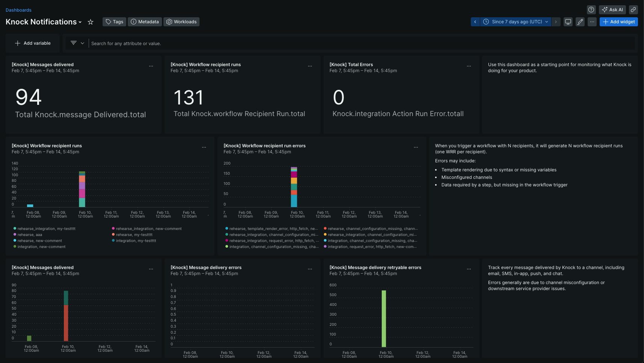Click red bar in Messages delivered chart
Image resolution: width=644 pixels, height=363 pixels.
click(66, 323)
